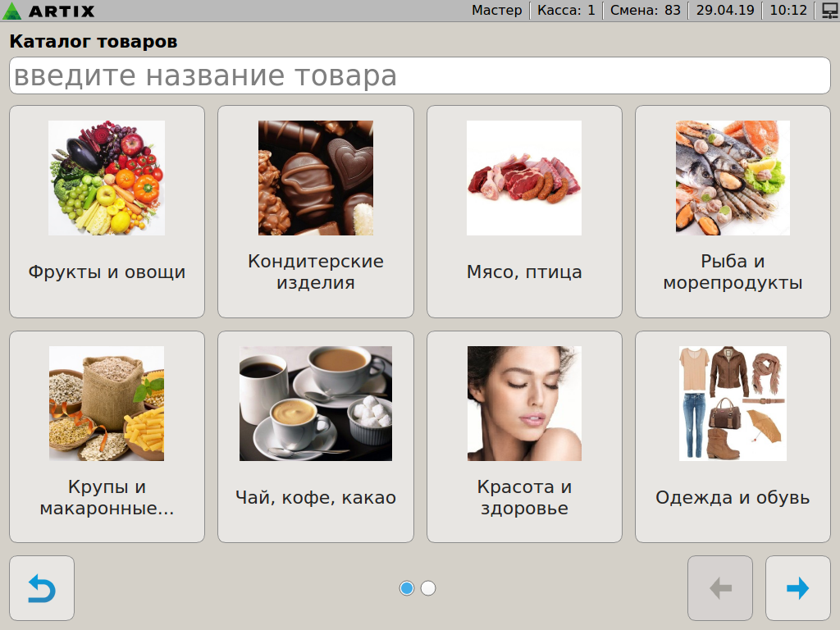
Task: Click the blue back/undo arrow icon
Action: click(x=42, y=588)
